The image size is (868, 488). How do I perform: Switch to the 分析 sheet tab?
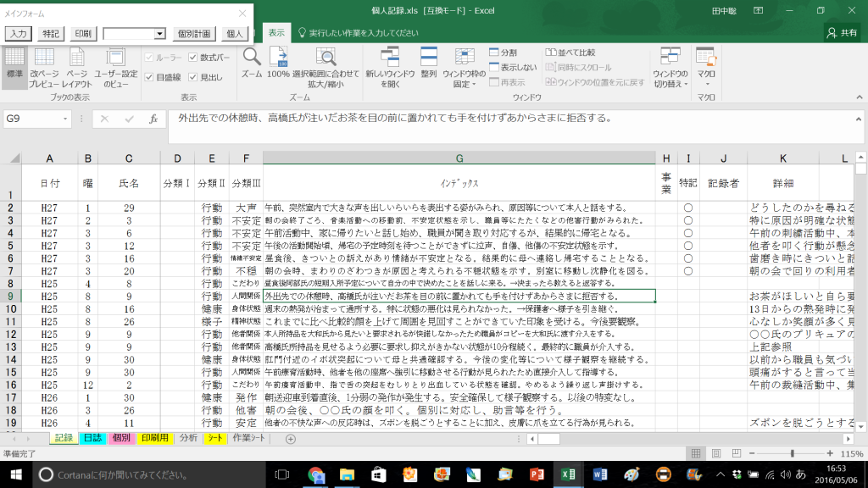(x=188, y=438)
